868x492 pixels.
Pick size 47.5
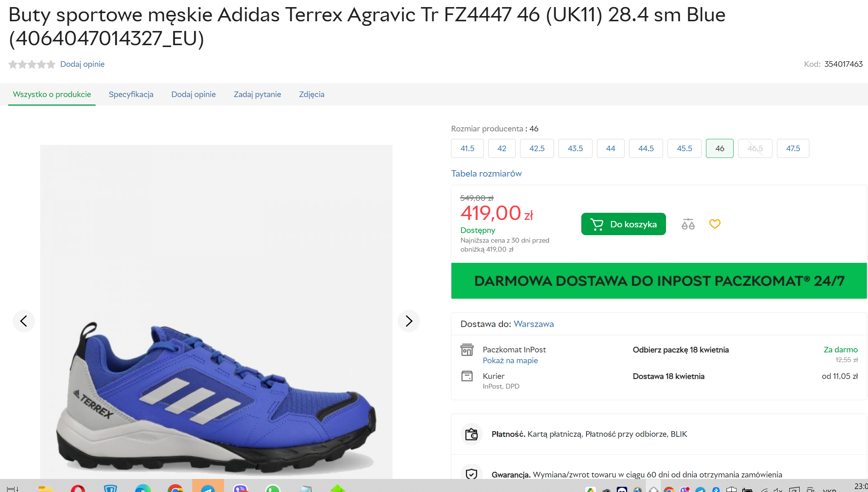coord(793,149)
